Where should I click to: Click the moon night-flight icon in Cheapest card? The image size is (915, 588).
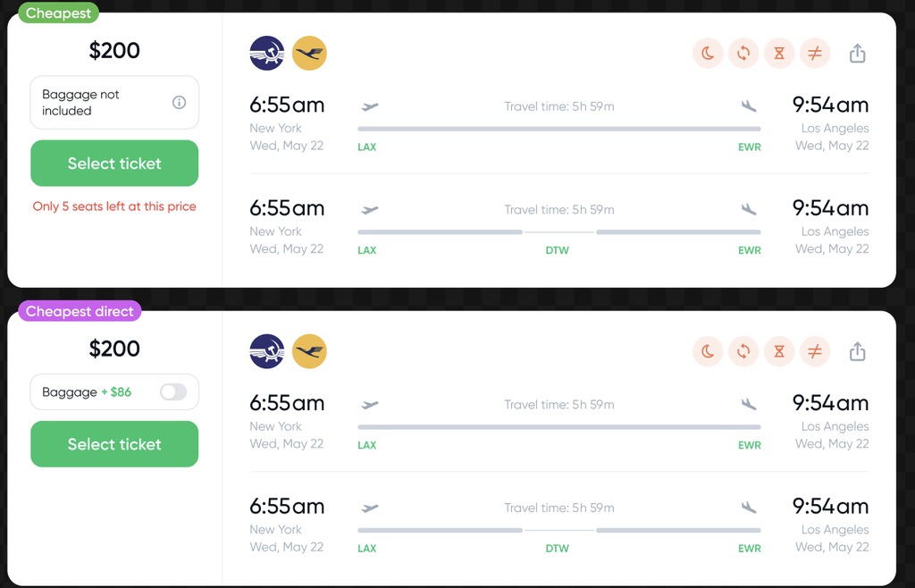click(708, 54)
